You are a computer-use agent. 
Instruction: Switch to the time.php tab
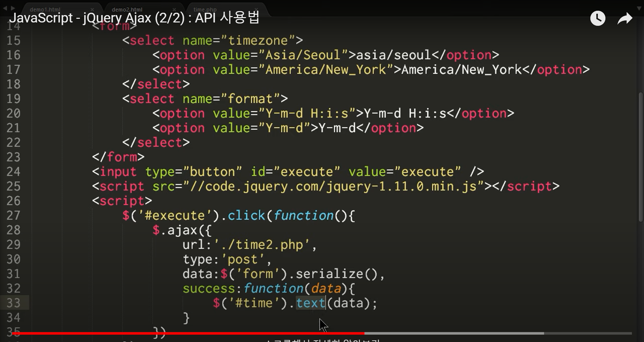[x=205, y=9]
